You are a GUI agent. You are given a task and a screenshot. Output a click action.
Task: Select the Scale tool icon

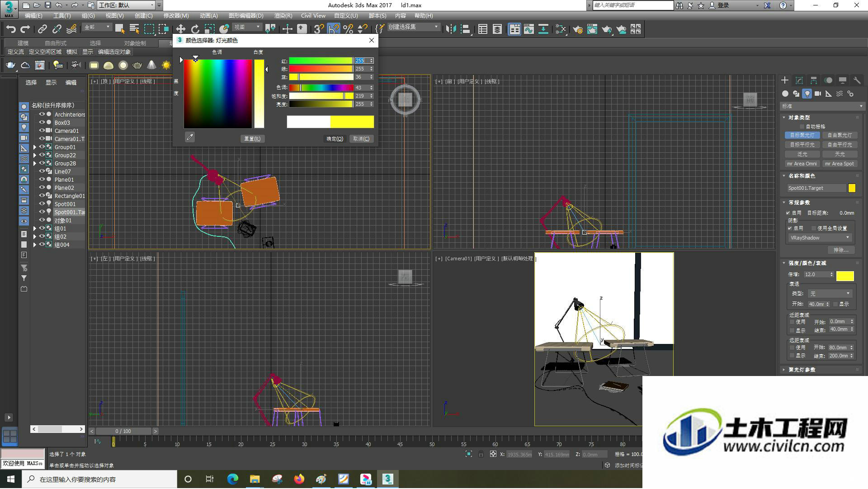(x=209, y=29)
